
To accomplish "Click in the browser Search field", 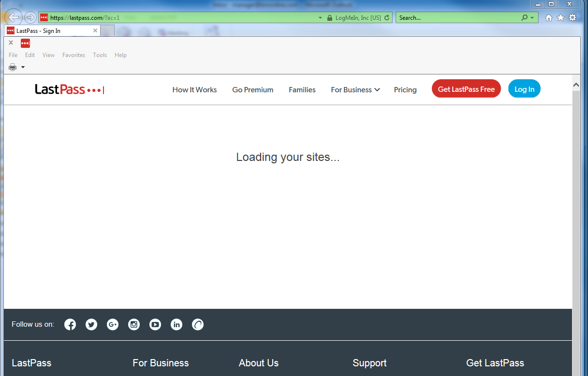I will pyautogui.click(x=459, y=18).
